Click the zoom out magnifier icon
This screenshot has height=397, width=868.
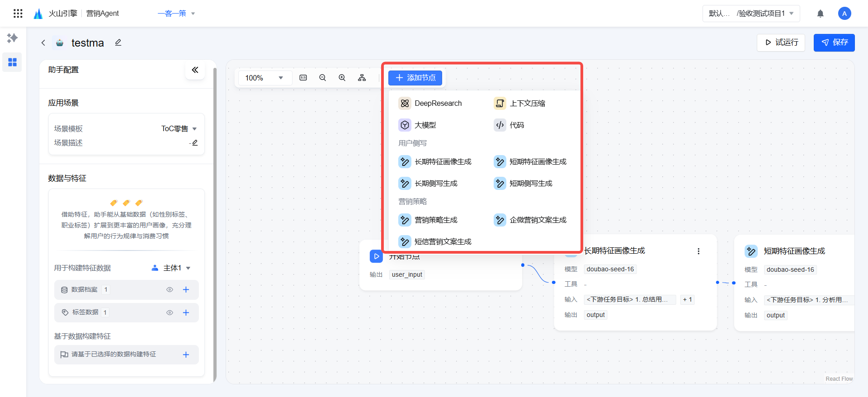(322, 78)
